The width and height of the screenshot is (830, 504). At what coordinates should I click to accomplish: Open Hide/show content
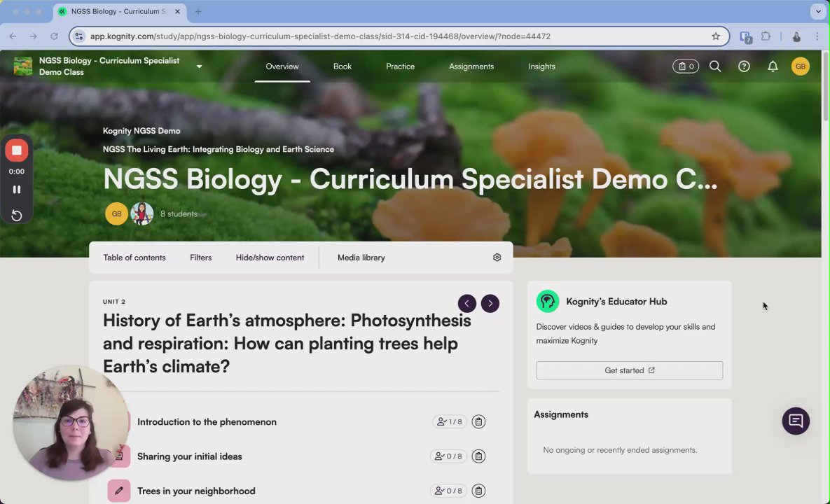click(x=270, y=258)
